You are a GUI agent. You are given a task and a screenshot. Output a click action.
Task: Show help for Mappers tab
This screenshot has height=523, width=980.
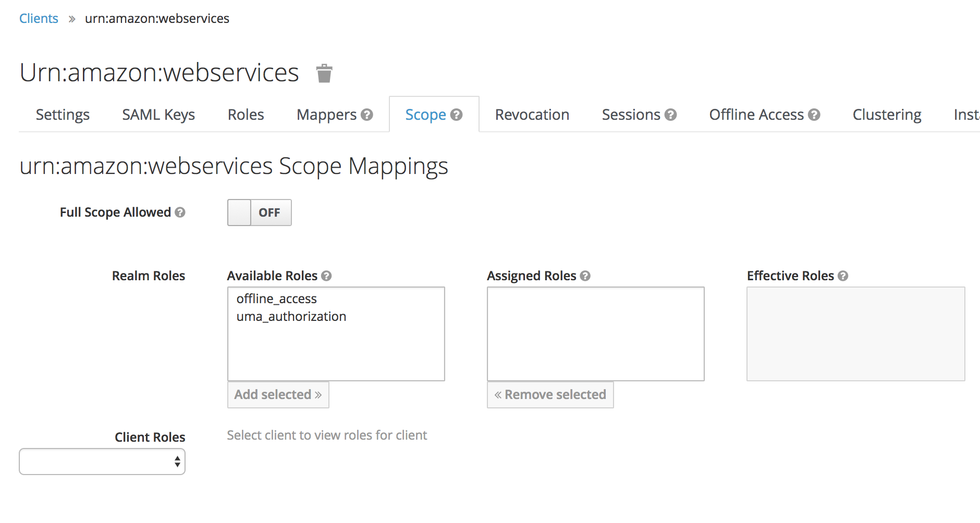[367, 115]
